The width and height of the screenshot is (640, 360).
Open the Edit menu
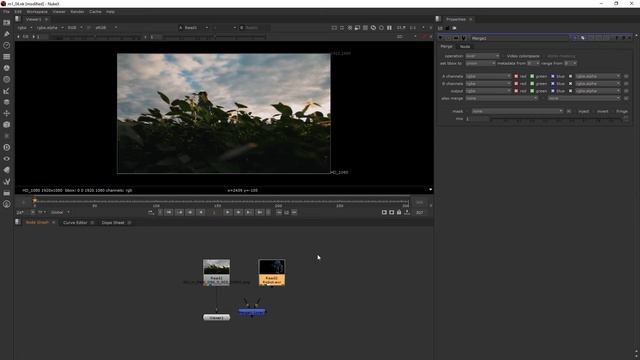pos(18,12)
